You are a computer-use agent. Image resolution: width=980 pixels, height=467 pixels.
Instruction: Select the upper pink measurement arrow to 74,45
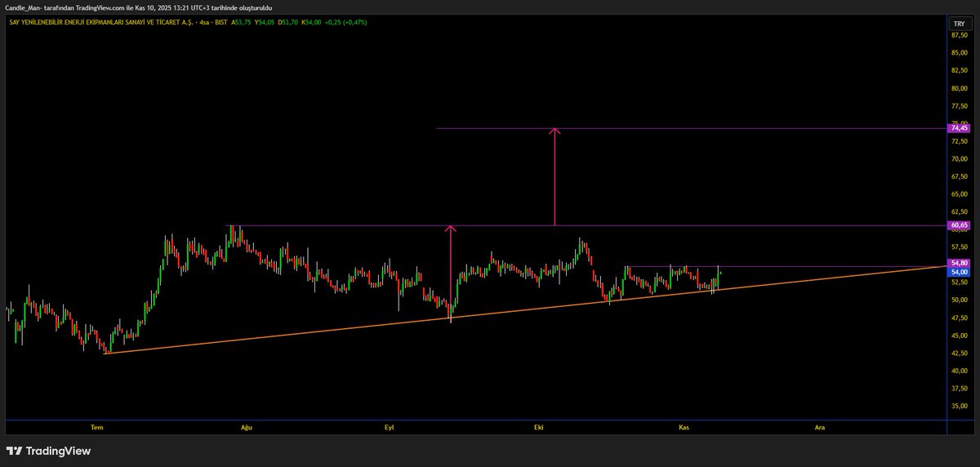coord(555,176)
